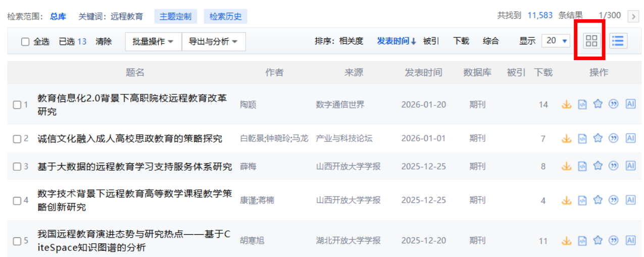Image resolution: width=644 pixels, height=257 pixels.
Task: Check the box for article 1
Action: coord(17,105)
